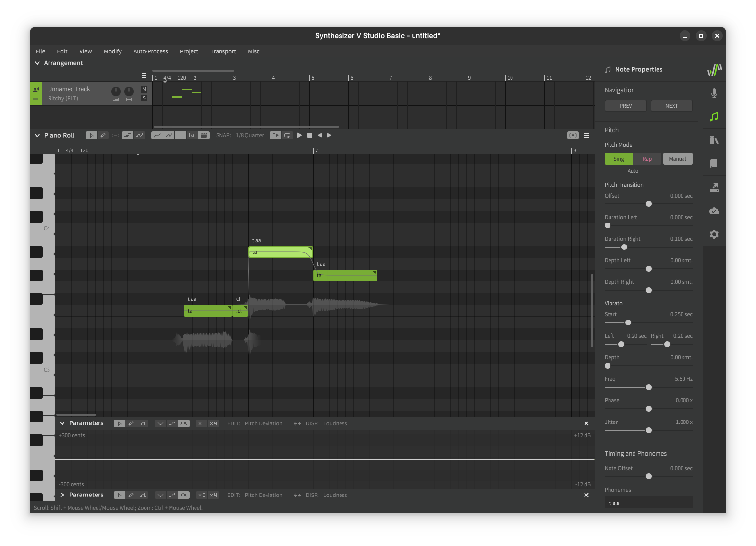Screen dimensions: 756x546
Task: Open the Project menu
Action: (x=189, y=51)
